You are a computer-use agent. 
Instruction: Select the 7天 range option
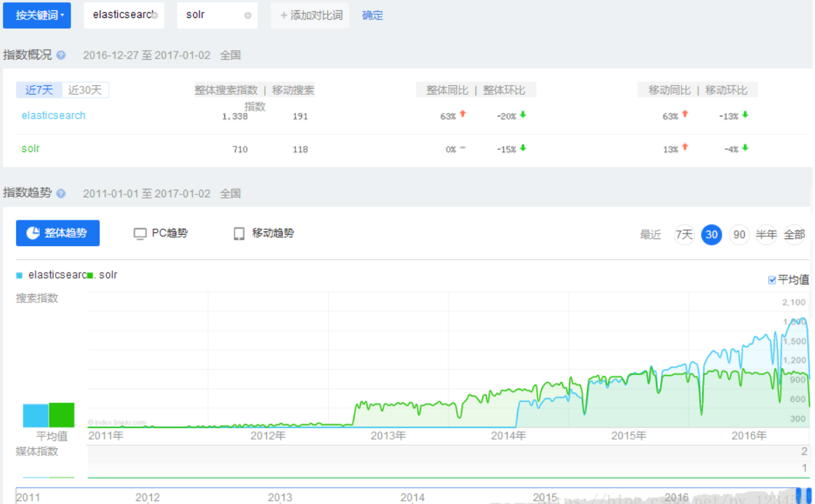point(684,235)
